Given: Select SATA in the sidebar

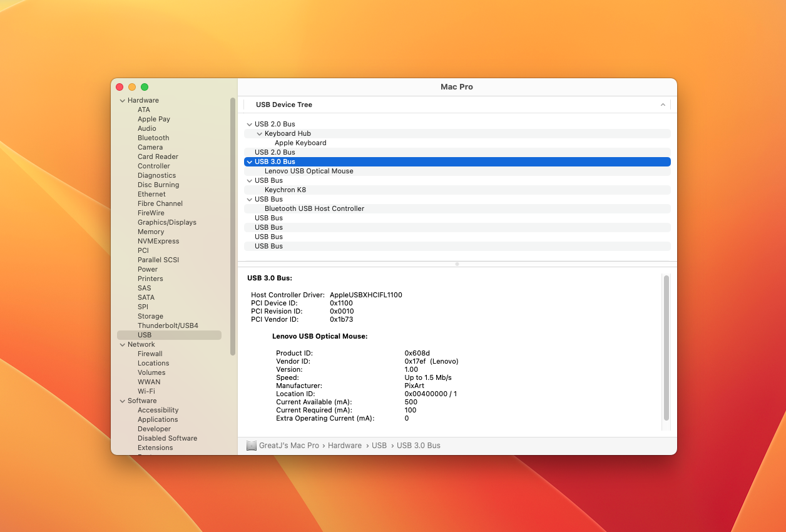Looking at the screenshot, I should click(146, 297).
